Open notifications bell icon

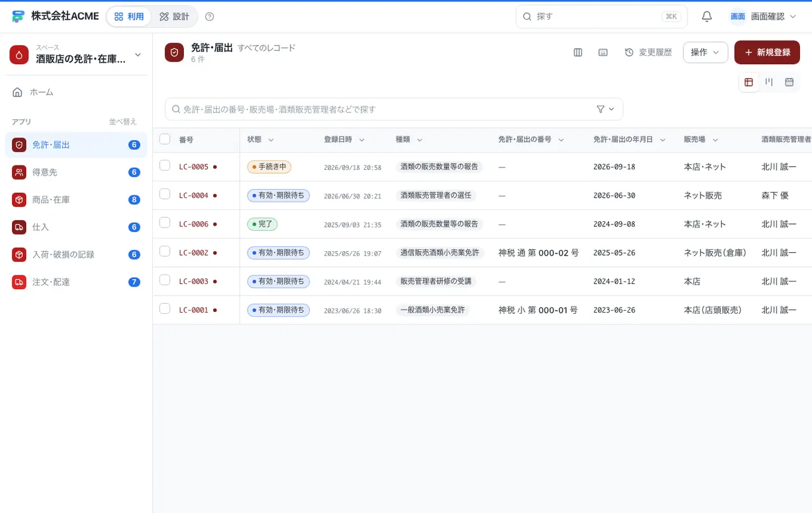tap(707, 16)
